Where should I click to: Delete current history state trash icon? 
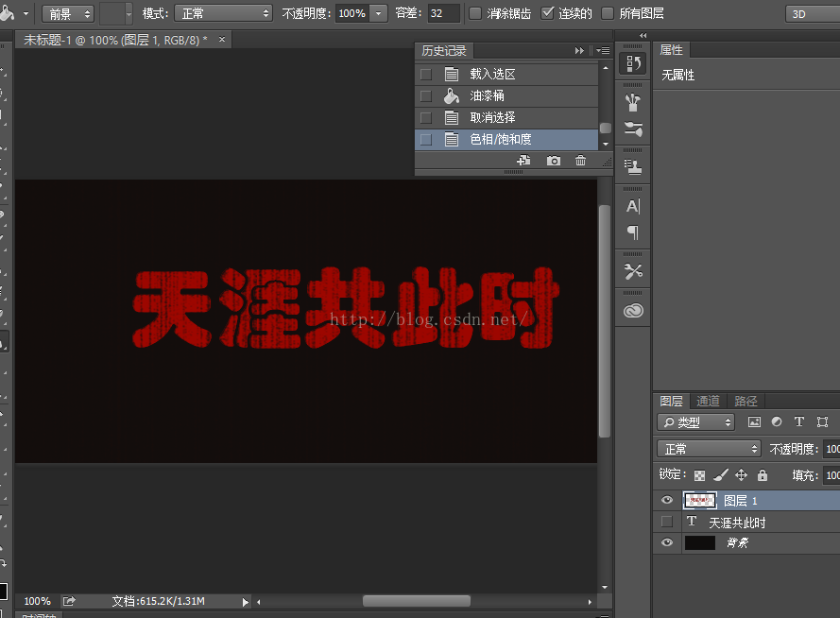point(580,160)
